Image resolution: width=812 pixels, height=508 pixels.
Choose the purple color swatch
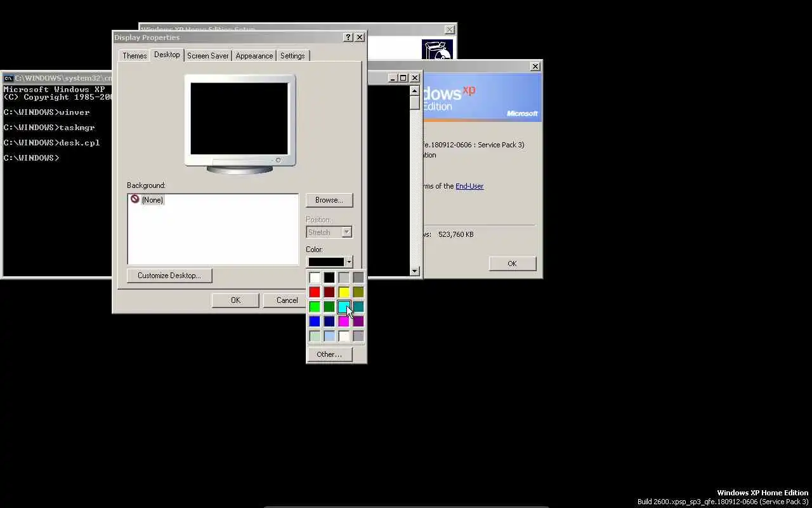click(x=358, y=321)
